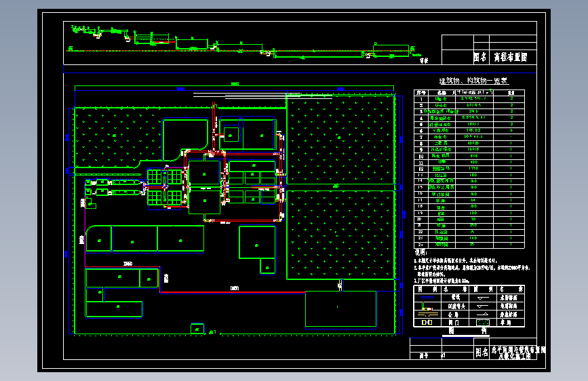Click the 序号 column header cell
This screenshot has height=381, width=588.
[421, 93]
